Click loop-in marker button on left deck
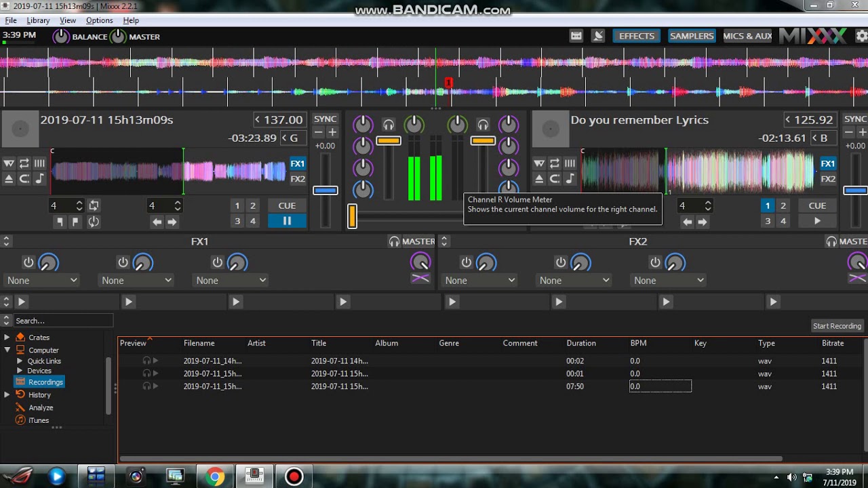868x488 pixels. click(x=60, y=222)
